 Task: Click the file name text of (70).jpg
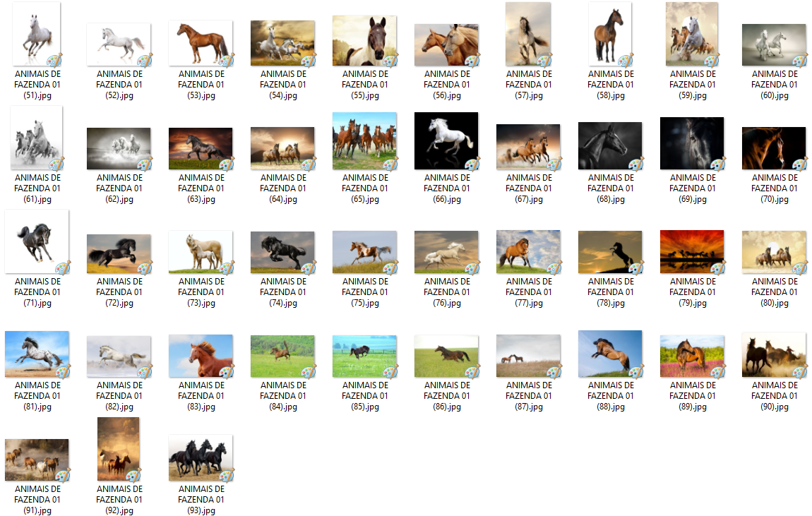click(x=775, y=188)
